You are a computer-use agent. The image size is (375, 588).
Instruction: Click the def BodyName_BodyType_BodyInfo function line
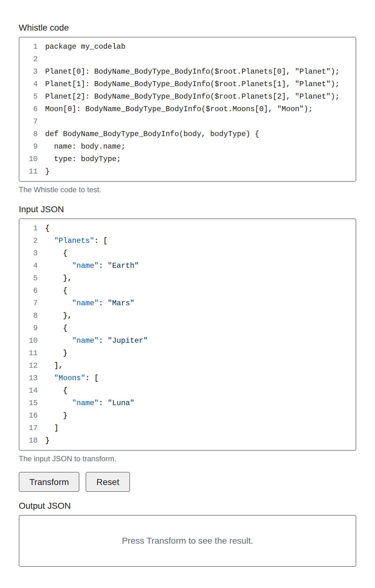click(152, 134)
